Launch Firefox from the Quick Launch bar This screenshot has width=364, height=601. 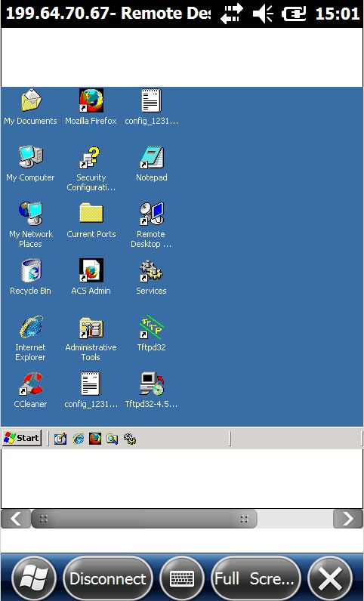(95, 439)
